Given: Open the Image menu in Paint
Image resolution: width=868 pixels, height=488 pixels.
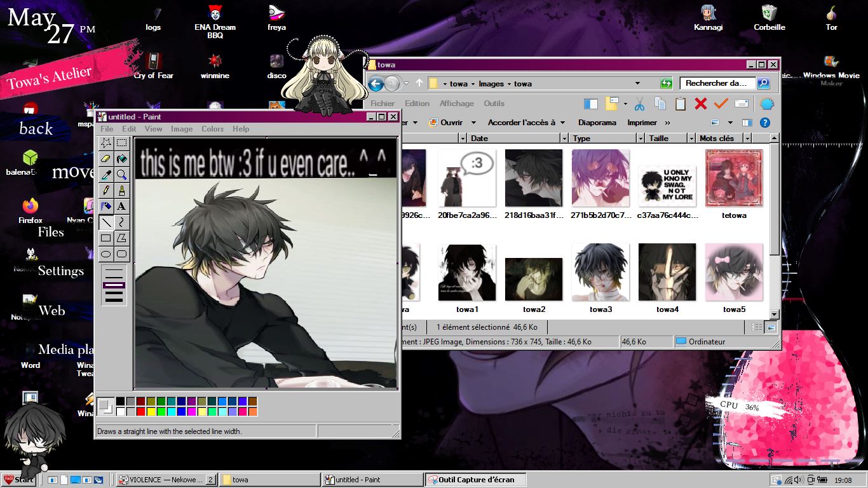Looking at the screenshot, I should 182,129.
